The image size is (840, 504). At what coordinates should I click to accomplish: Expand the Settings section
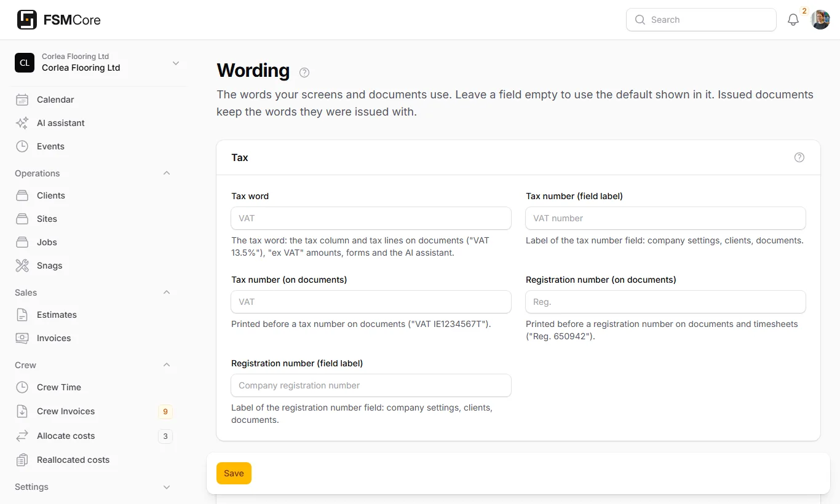[x=167, y=487]
